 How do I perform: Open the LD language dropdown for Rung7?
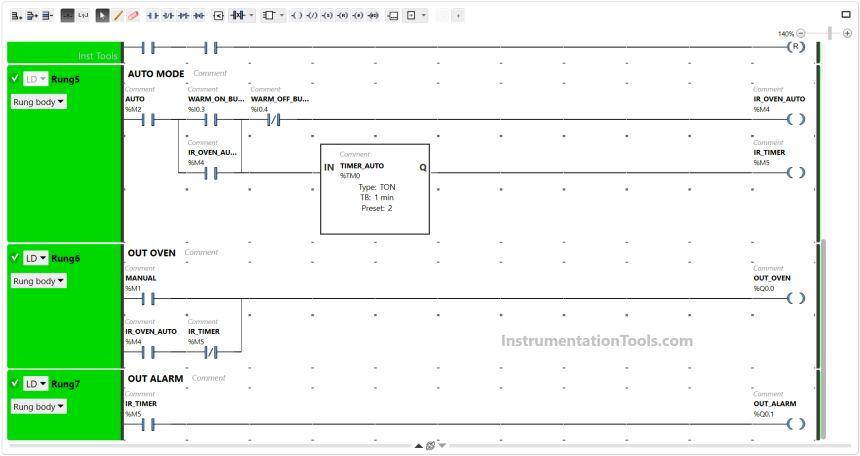[x=36, y=384]
